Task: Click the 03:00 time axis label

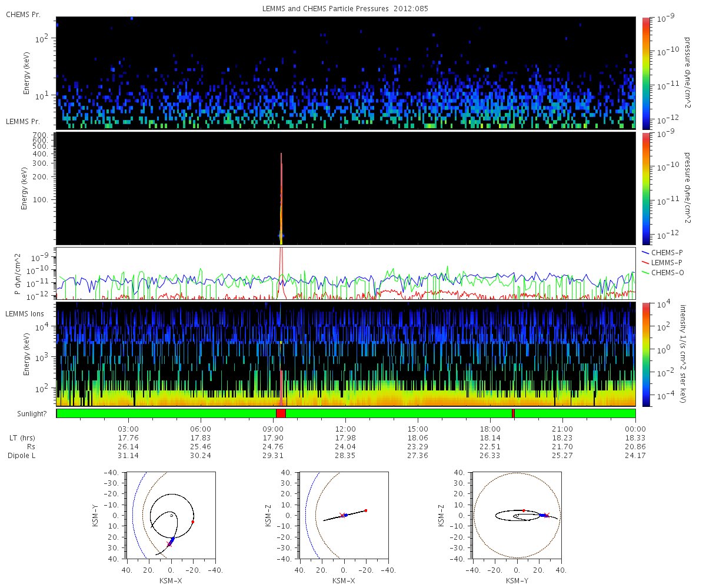Action: pyautogui.click(x=128, y=429)
